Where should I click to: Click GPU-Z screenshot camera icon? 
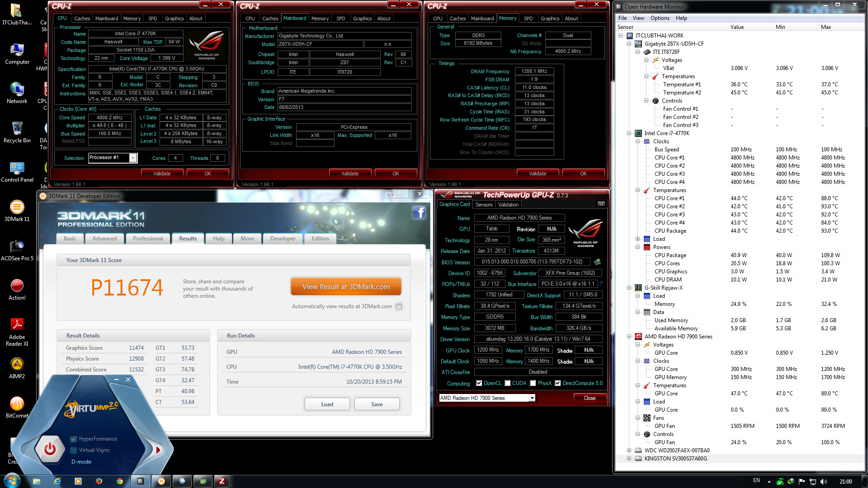pos(601,204)
